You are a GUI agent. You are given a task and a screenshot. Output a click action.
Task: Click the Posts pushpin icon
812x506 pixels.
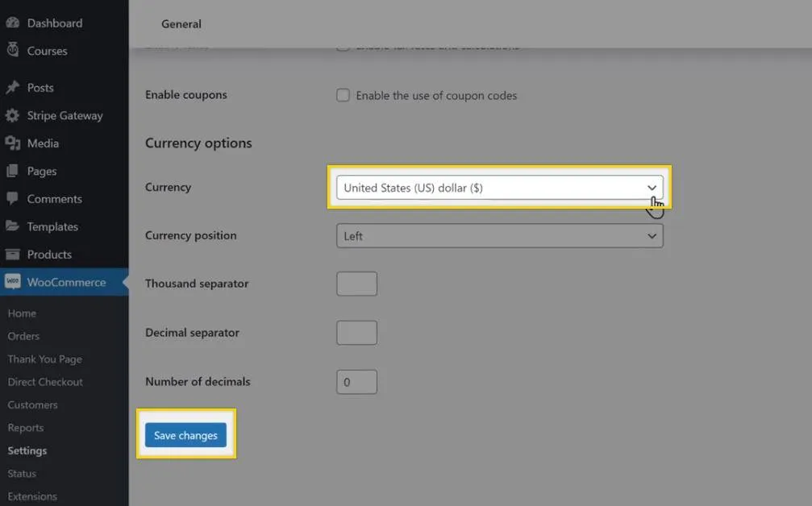pos(13,88)
